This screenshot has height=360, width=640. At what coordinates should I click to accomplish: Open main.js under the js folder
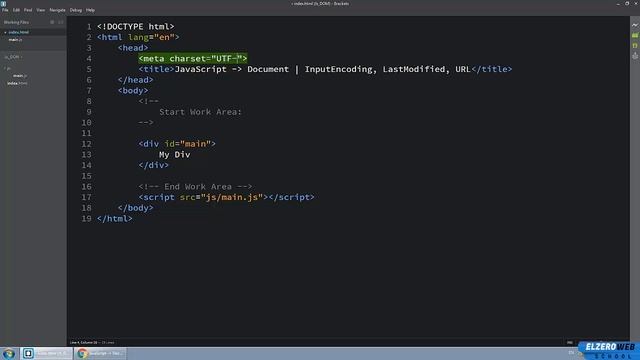[20, 76]
